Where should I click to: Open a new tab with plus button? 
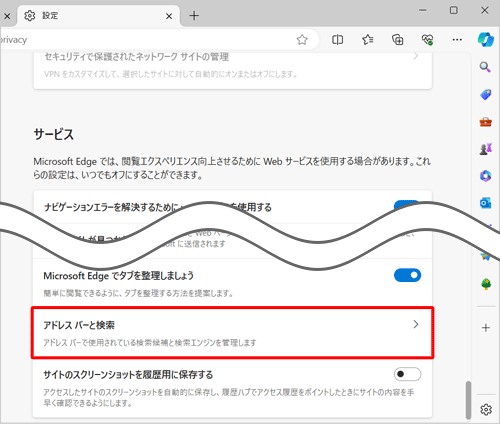(x=194, y=16)
